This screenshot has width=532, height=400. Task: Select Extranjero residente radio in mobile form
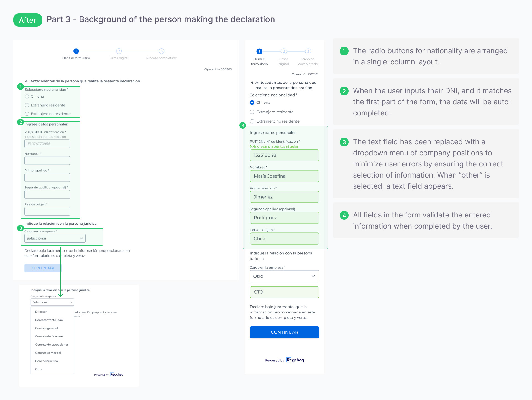(252, 112)
